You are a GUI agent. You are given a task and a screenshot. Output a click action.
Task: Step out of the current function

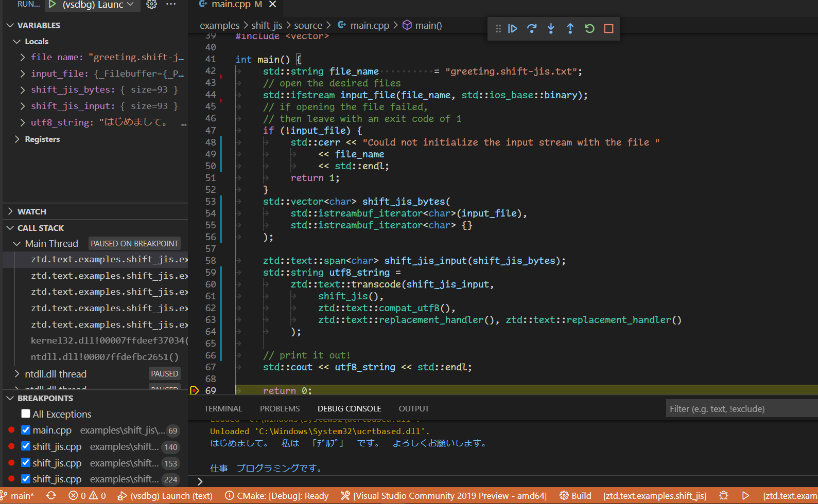(x=570, y=29)
